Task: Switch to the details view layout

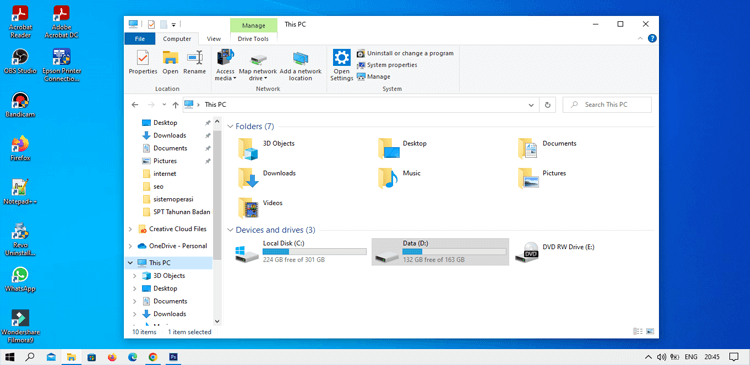Action: tap(637, 331)
